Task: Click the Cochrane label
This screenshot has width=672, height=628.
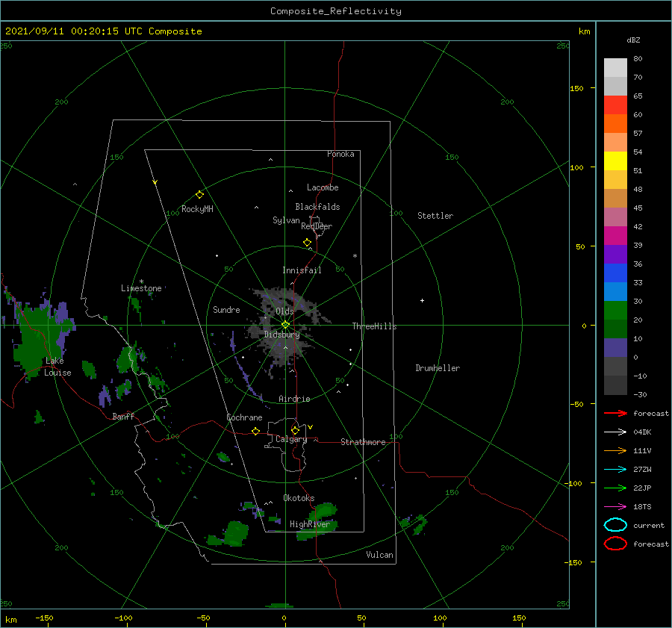Action: (244, 417)
